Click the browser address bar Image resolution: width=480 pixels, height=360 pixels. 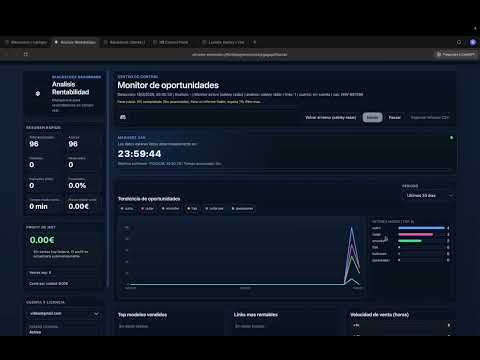point(239,54)
